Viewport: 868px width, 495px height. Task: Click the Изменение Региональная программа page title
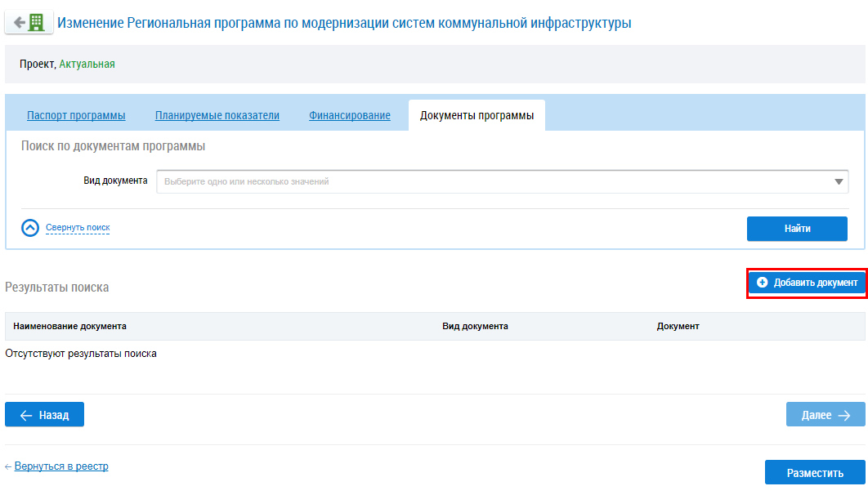point(343,23)
